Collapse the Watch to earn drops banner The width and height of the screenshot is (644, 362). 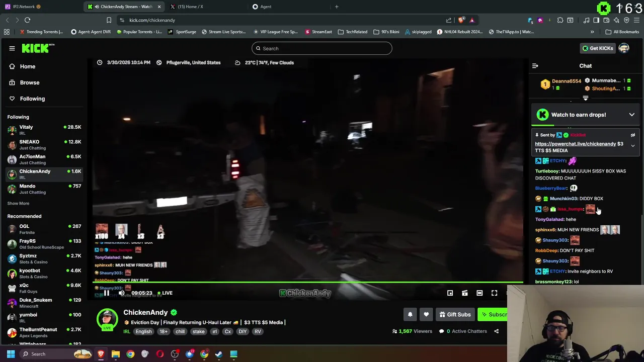(632, 115)
